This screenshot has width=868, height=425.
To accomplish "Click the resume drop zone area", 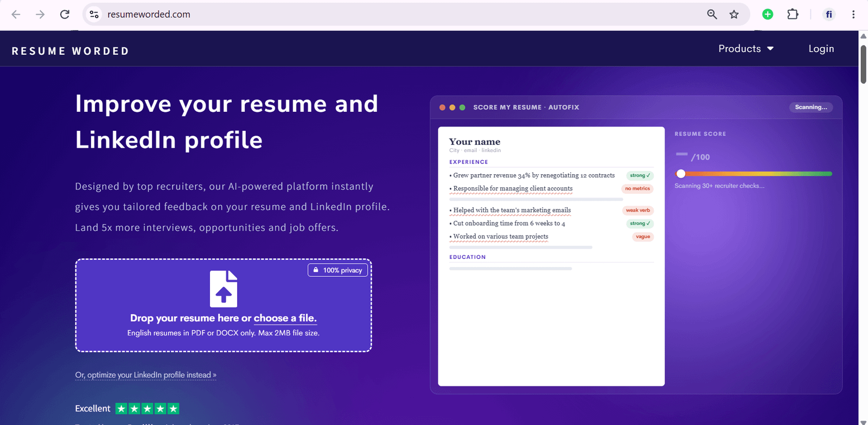I will tap(224, 306).
